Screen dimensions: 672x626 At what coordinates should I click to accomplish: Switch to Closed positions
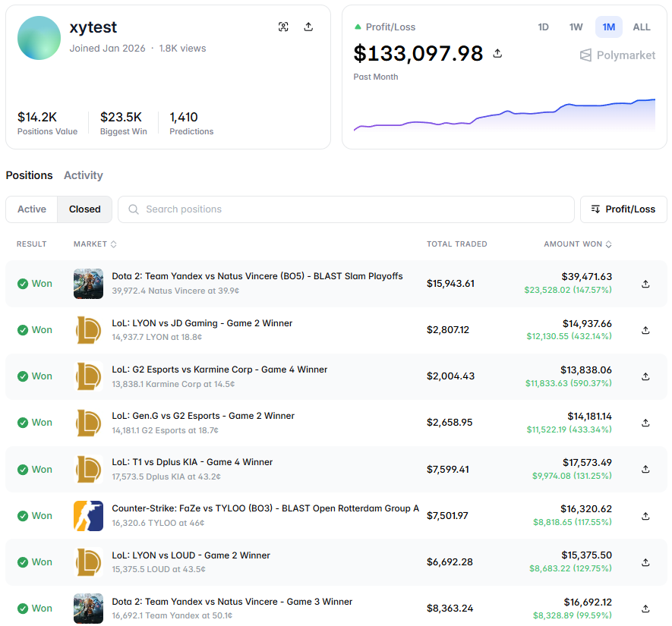point(84,209)
